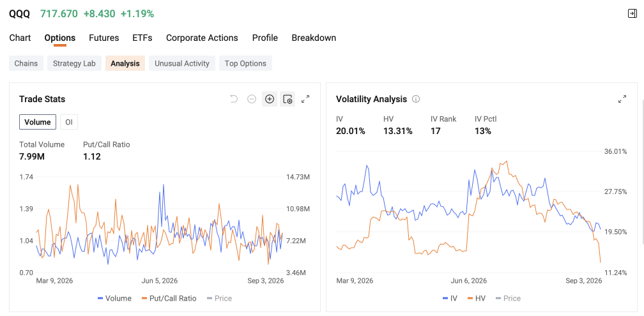Open the Top Options sub-tab
The width and height of the screenshot is (644, 316).
245,63
